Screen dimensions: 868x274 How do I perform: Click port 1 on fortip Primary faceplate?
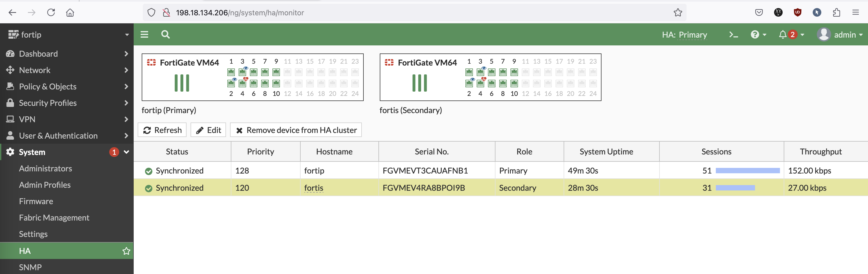click(x=231, y=72)
